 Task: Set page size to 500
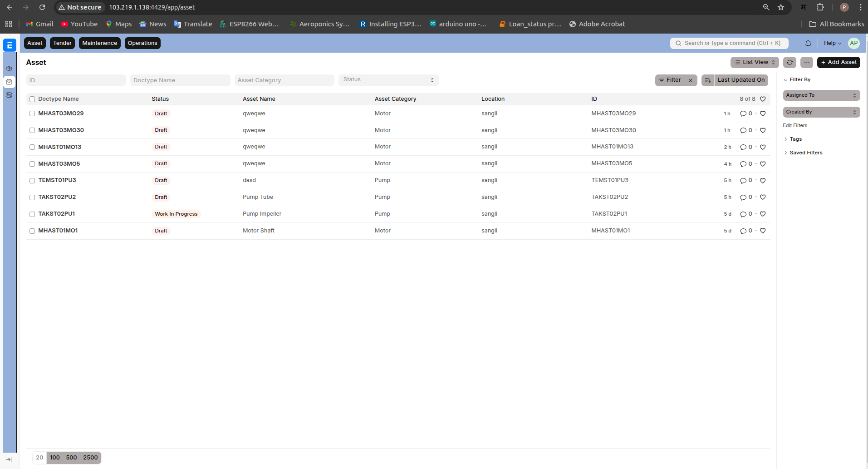[71, 458]
